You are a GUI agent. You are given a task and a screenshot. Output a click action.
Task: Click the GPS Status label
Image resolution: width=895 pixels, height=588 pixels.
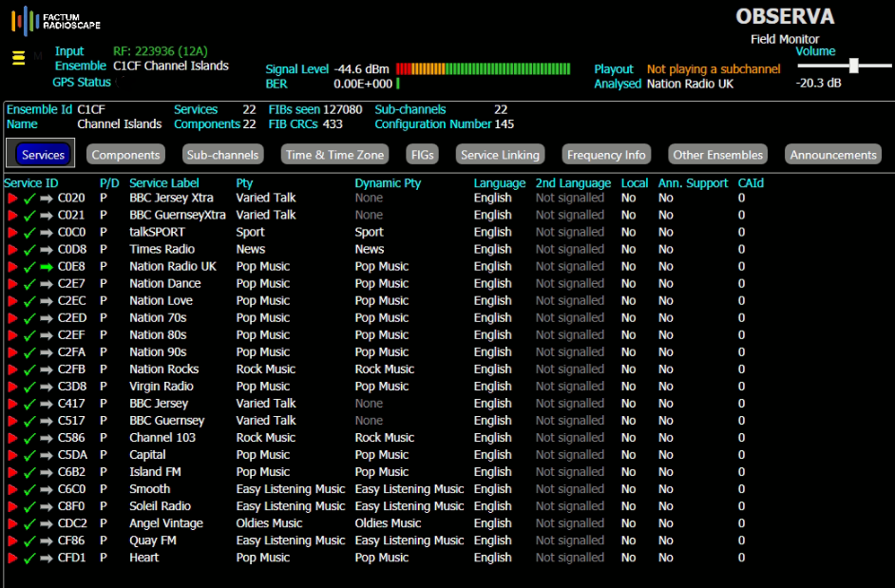[82, 83]
